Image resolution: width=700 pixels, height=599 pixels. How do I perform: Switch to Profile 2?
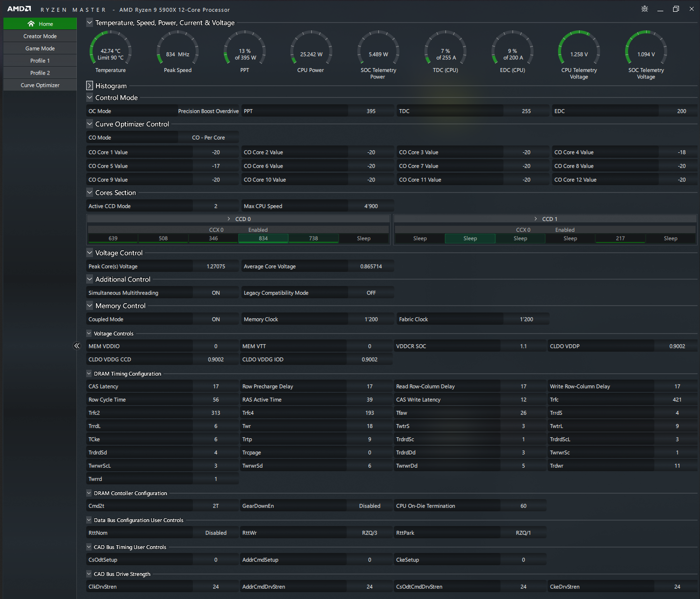pyautogui.click(x=40, y=73)
